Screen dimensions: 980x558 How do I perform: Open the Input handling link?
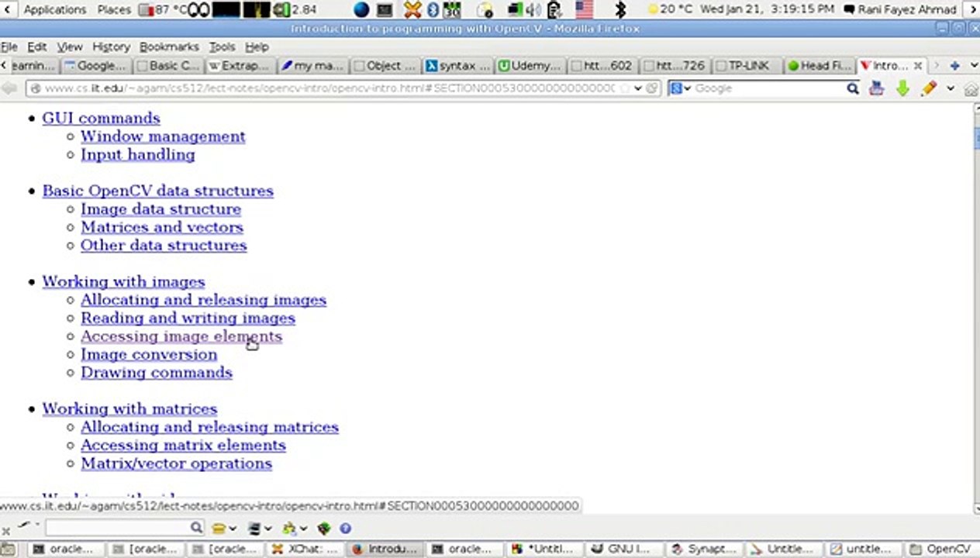pos(138,154)
